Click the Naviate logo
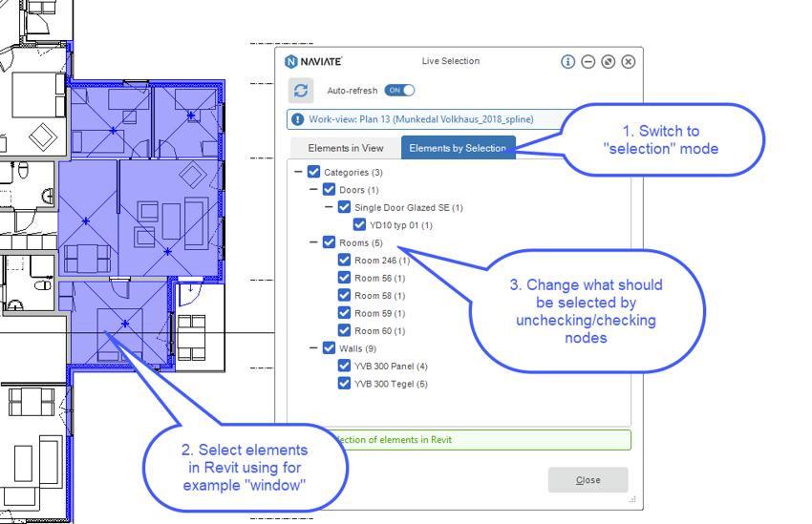 (x=313, y=61)
